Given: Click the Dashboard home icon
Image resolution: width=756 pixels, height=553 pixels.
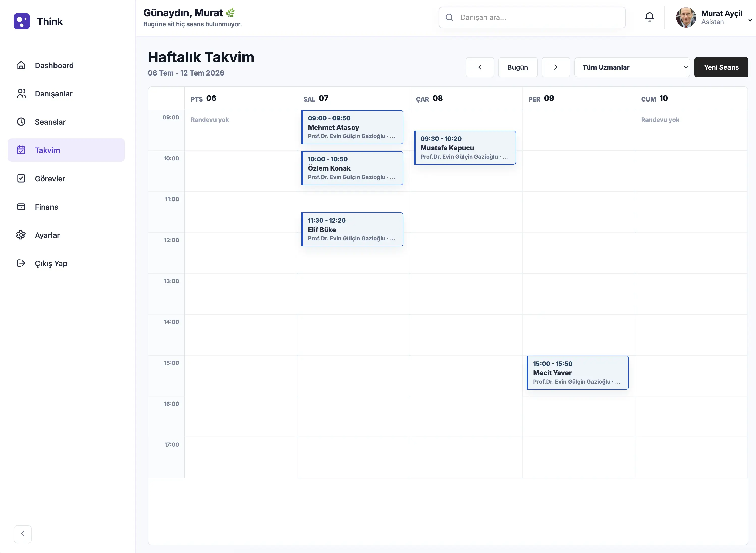Looking at the screenshot, I should [21, 65].
